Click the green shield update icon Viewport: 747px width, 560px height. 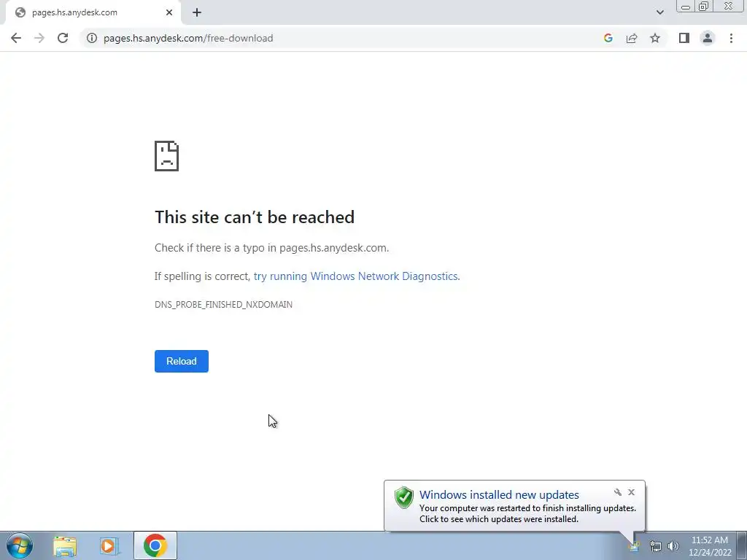(x=404, y=497)
